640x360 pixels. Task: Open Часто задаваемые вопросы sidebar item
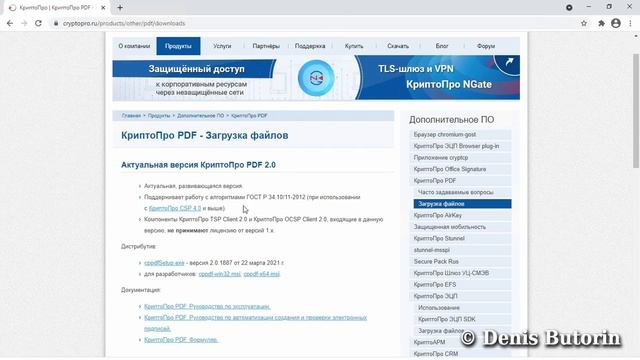tap(462, 192)
